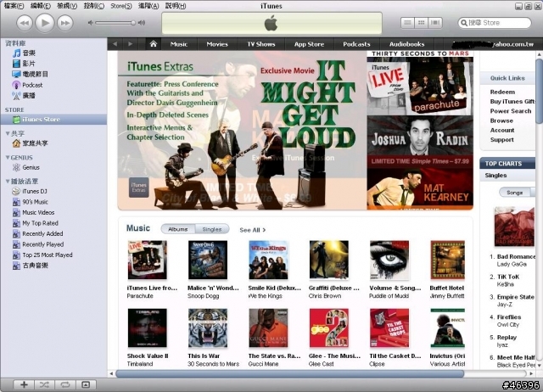Switch to list view button

point(407,23)
